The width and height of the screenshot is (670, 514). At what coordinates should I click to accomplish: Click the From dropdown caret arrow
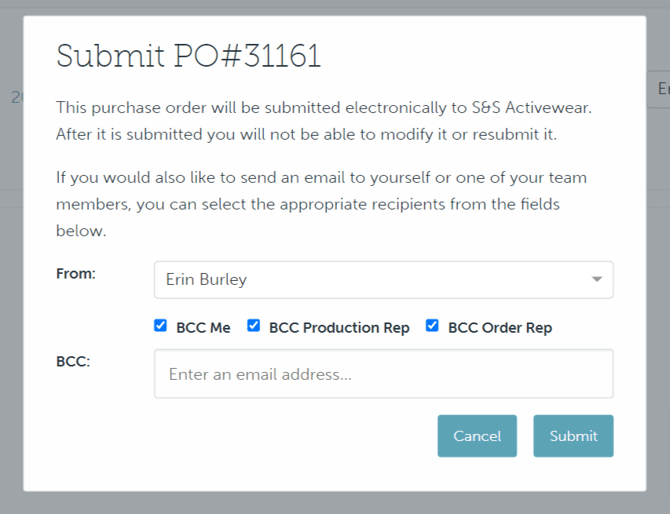point(597,280)
